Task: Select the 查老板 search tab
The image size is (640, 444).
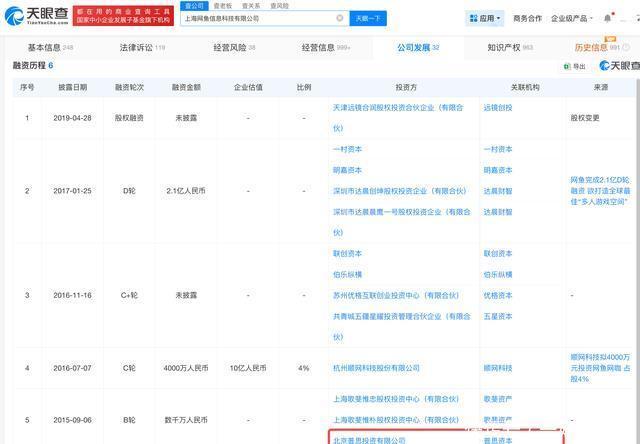Action: click(221, 5)
